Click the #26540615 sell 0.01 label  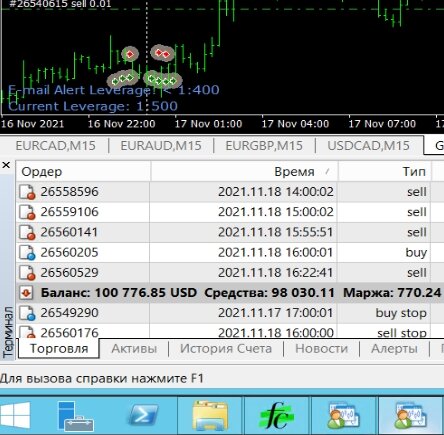click(x=60, y=4)
